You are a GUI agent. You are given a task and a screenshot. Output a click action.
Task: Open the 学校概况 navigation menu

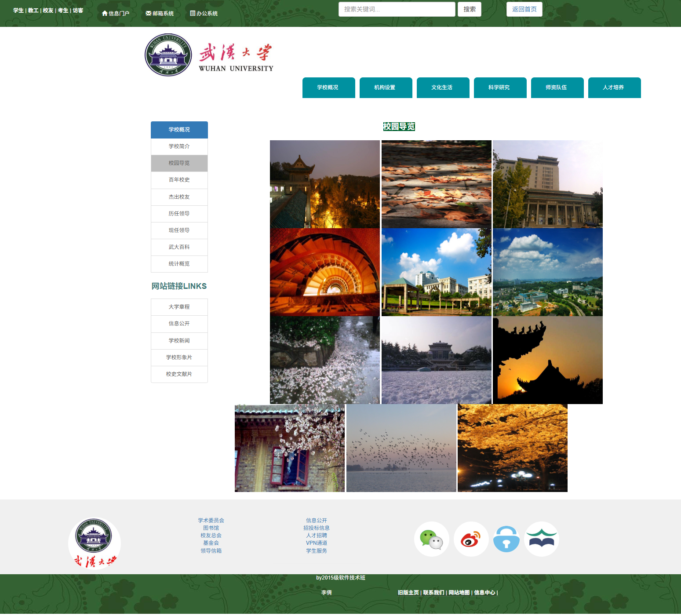tap(328, 87)
